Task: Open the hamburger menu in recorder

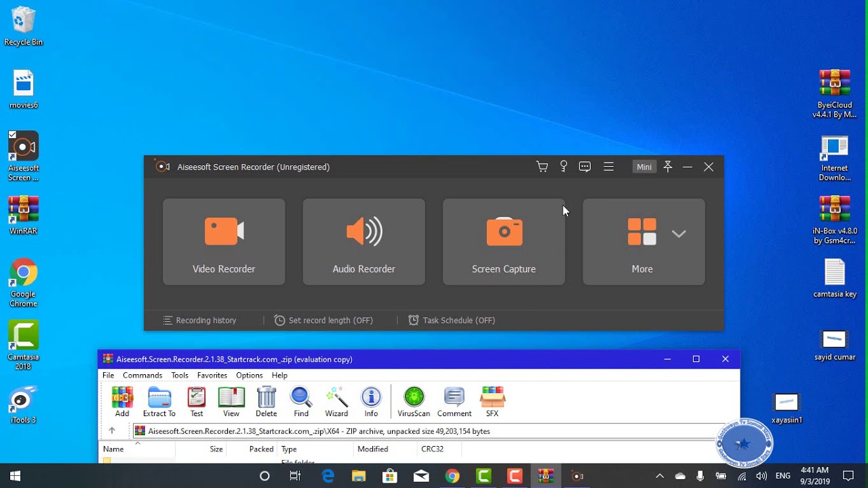Action: coord(609,167)
